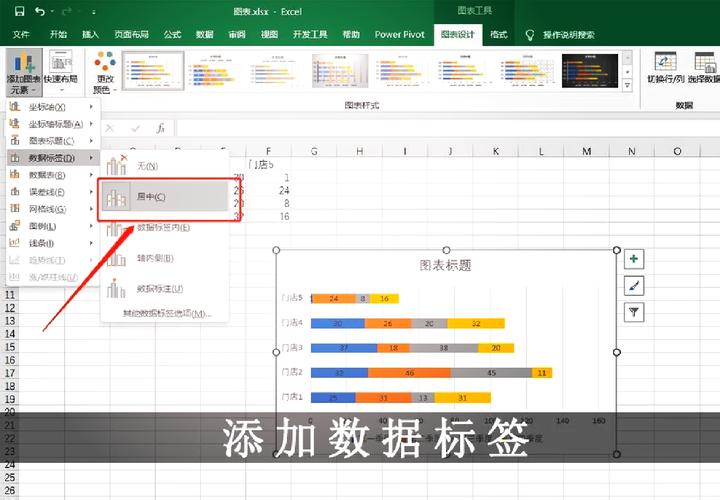
Task: Open the 添加图表元素 dropdown button
Action: [21, 70]
